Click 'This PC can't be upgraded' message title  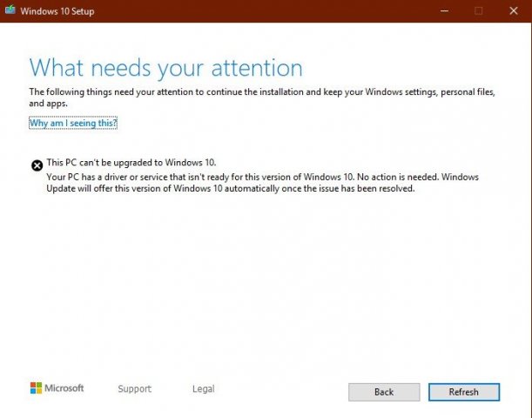131,163
